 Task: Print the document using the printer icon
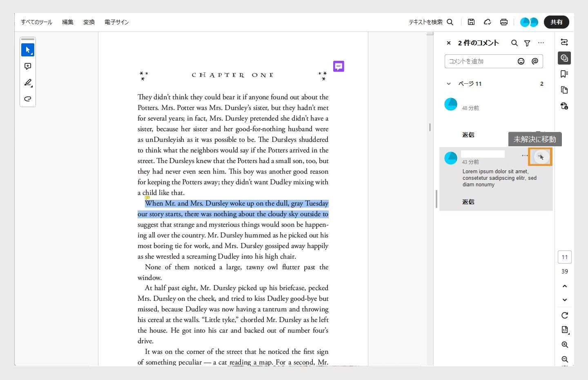pyautogui.click(x=504, y=22)
